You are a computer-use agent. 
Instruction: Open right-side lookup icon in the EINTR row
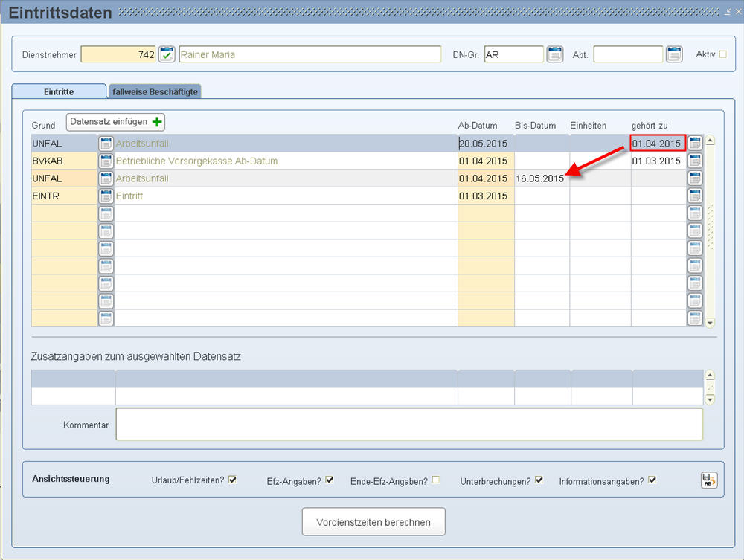coord(695,196)
